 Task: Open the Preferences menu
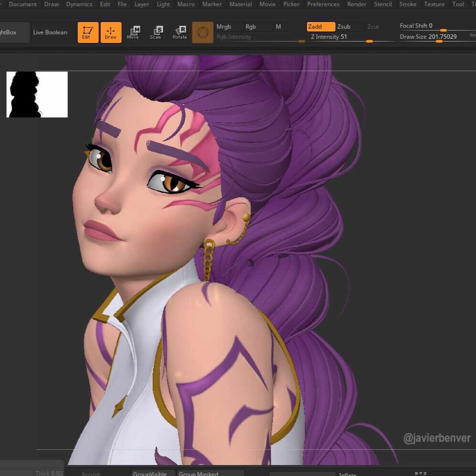[x=323, y=4]
